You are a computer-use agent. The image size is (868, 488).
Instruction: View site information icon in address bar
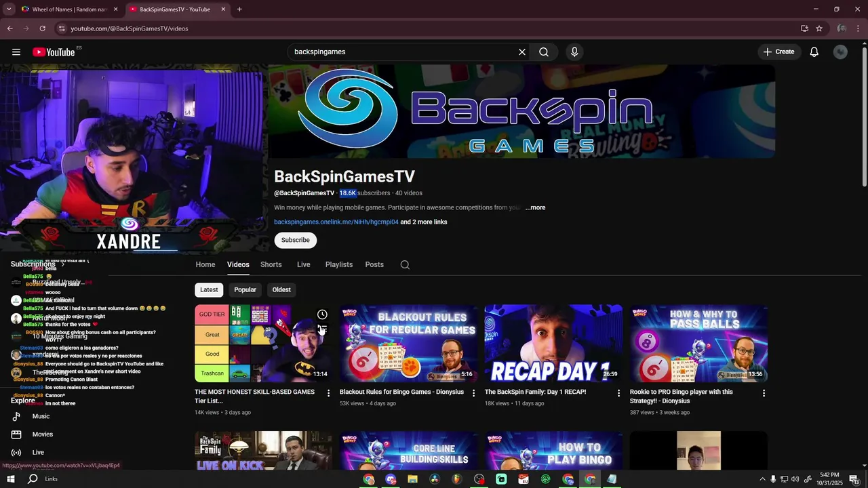click(62, 28)
